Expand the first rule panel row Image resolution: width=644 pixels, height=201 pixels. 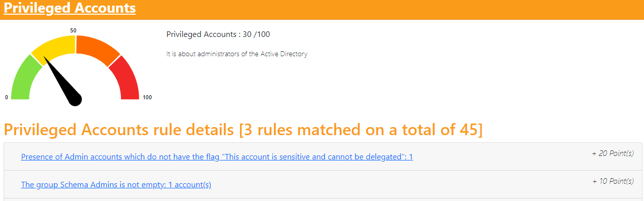coord(323,156)
